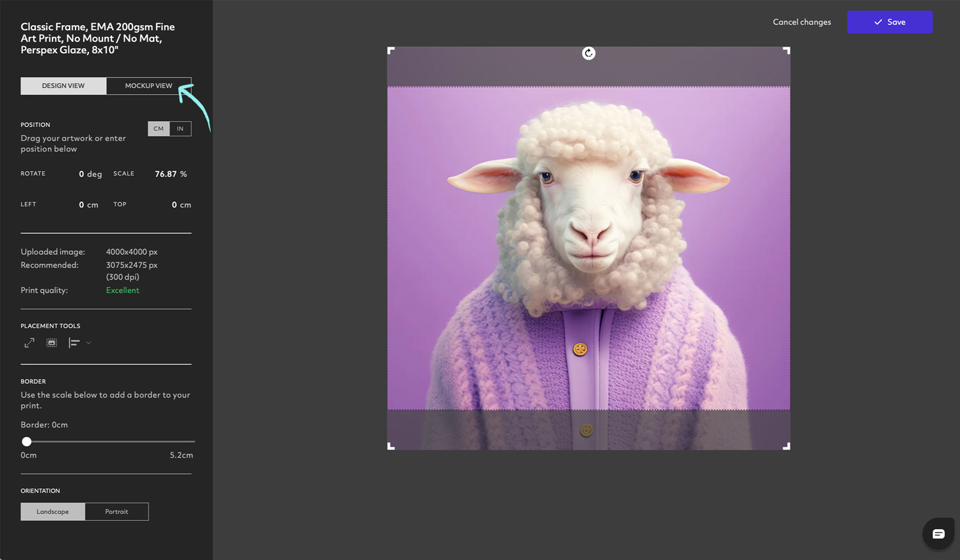
Task: Select Landscape orientation
Action: coord(52,511)
